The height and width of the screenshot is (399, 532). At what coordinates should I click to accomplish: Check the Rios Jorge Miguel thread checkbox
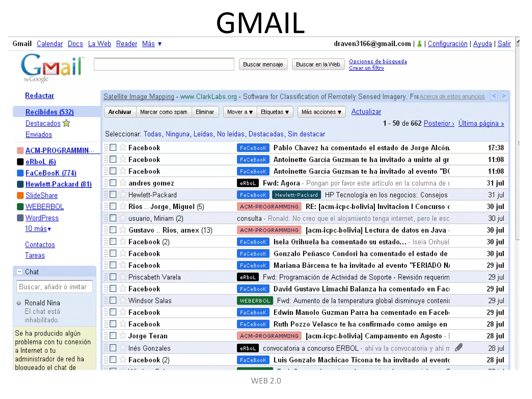113,206
